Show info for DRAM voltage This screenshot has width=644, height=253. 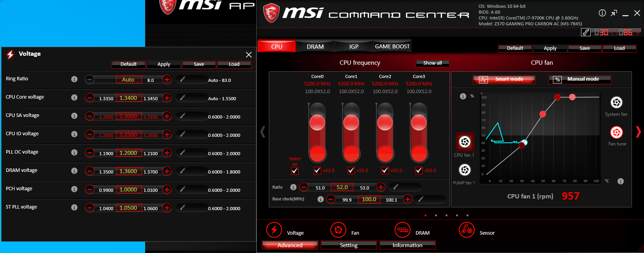tap(74, 171)
